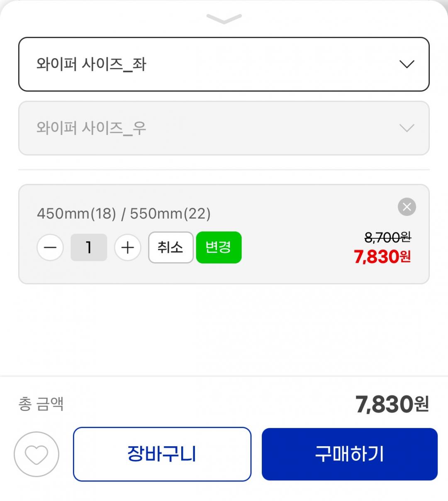Decrease quantity with the minus button
The image size is (448, 501).
pyautogui.click(x=50, y=248)
